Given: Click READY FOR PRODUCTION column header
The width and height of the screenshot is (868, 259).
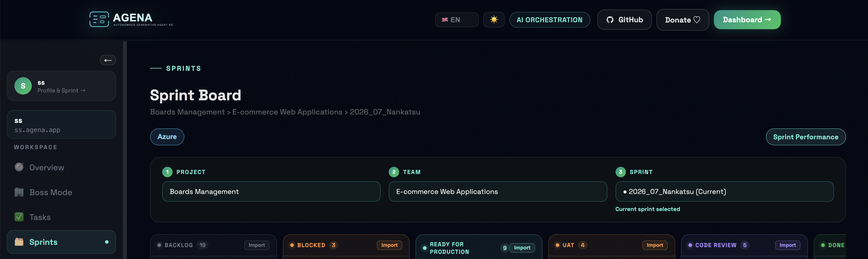Looking at the screenshot, I should (x=450, y=248).
